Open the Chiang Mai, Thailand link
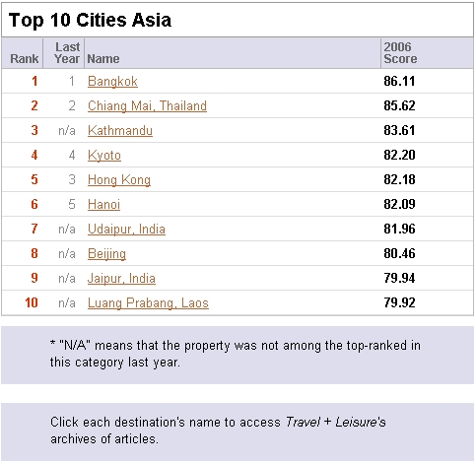 [147, 106]
